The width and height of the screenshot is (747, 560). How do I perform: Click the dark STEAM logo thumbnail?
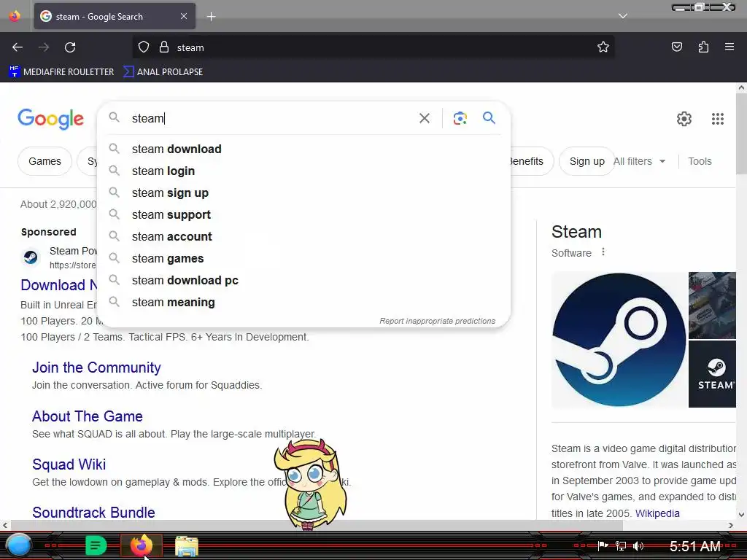coord(712,374)
